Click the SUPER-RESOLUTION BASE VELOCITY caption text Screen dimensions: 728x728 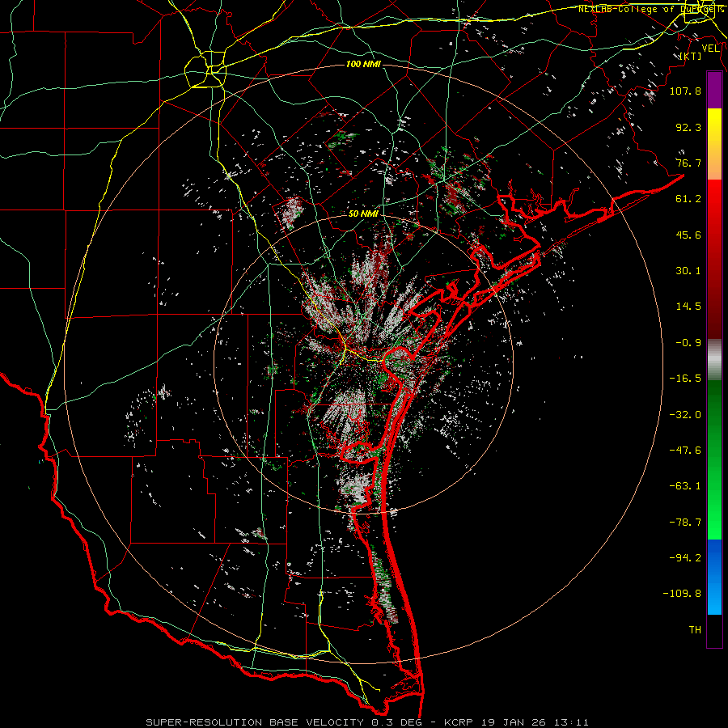pyautogui.click(x=255, y=722)
